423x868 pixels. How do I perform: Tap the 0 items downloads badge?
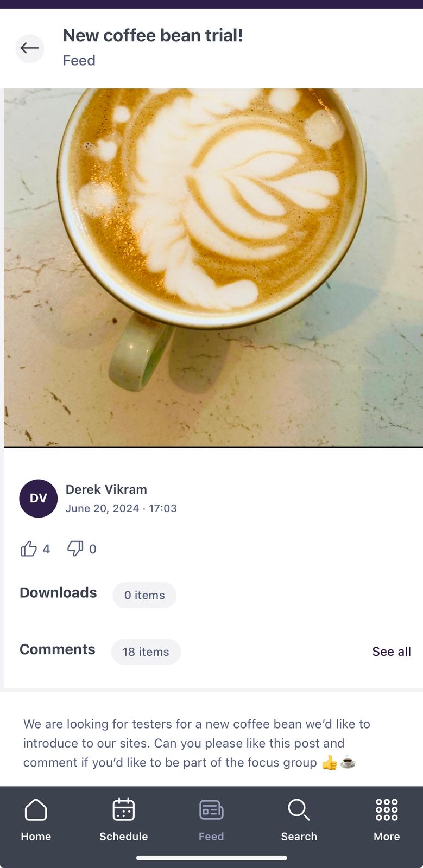[x=144, y=595]
